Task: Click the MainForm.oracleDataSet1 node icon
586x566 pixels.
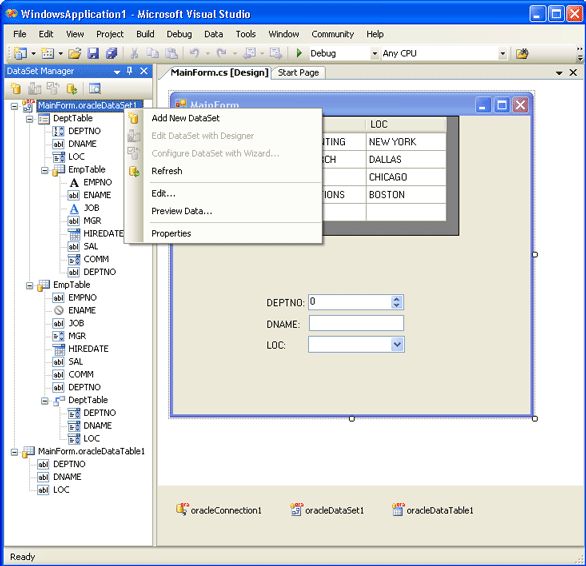Action: pyautogui.click(x=28, y=106)
